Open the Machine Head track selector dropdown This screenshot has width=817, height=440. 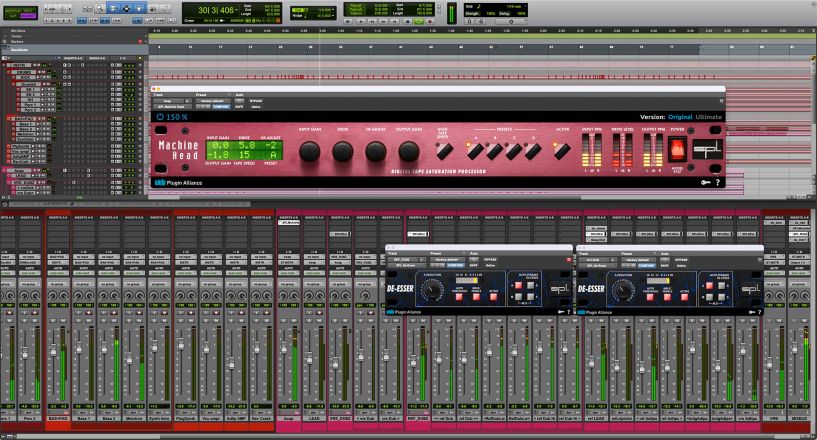(168, 101)
